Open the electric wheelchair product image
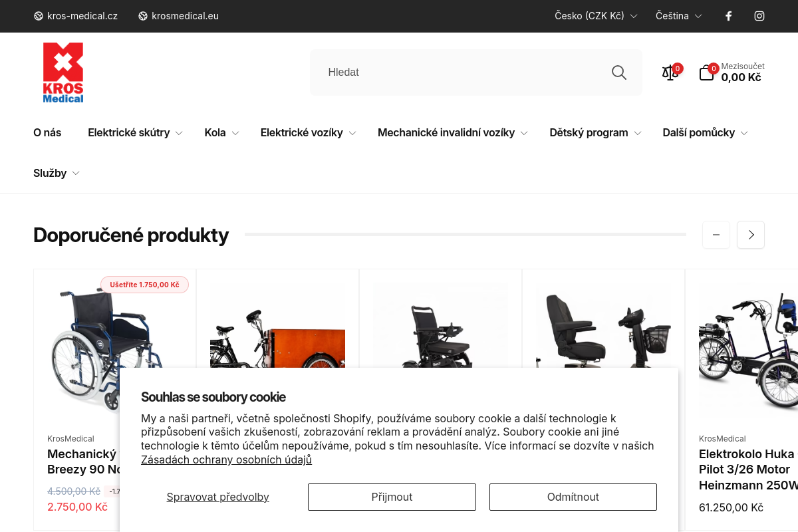This screenshot has width=798, height=532. pos(440,326)
